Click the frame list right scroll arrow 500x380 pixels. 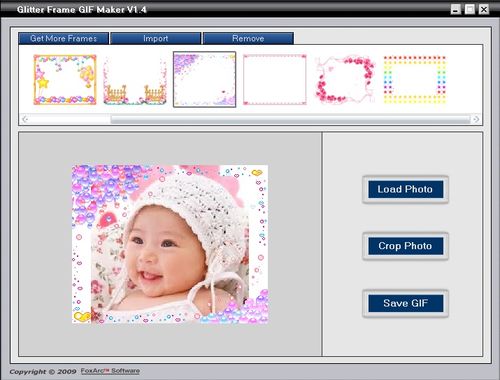(476, 119)
